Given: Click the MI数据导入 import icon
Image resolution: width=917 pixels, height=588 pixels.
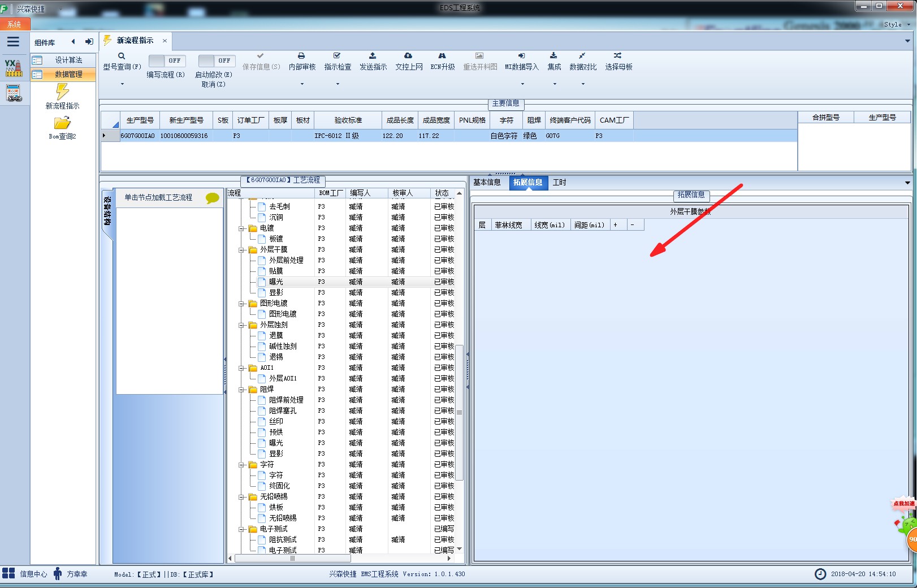Looking at the screenshot, I should (521, 56).
